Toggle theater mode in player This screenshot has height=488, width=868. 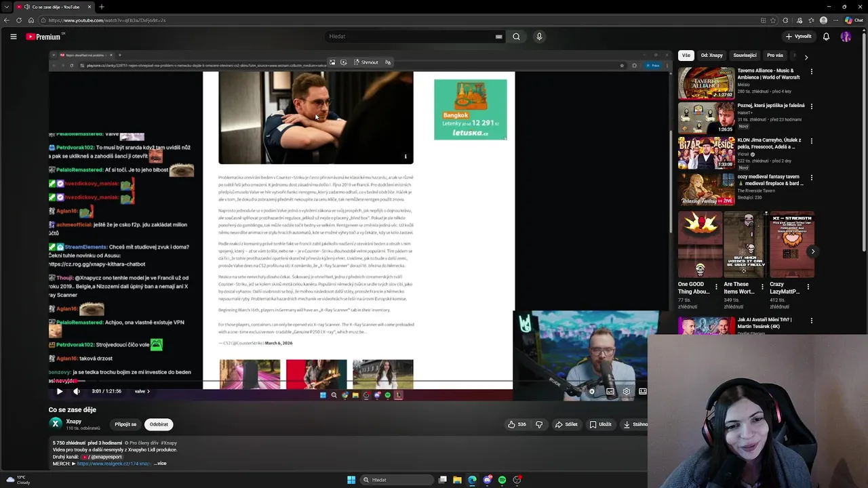tap(642, 391)
